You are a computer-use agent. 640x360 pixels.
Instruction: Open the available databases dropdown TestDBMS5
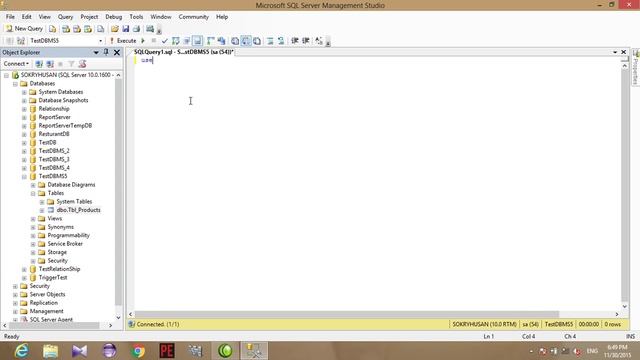[66, 41]
